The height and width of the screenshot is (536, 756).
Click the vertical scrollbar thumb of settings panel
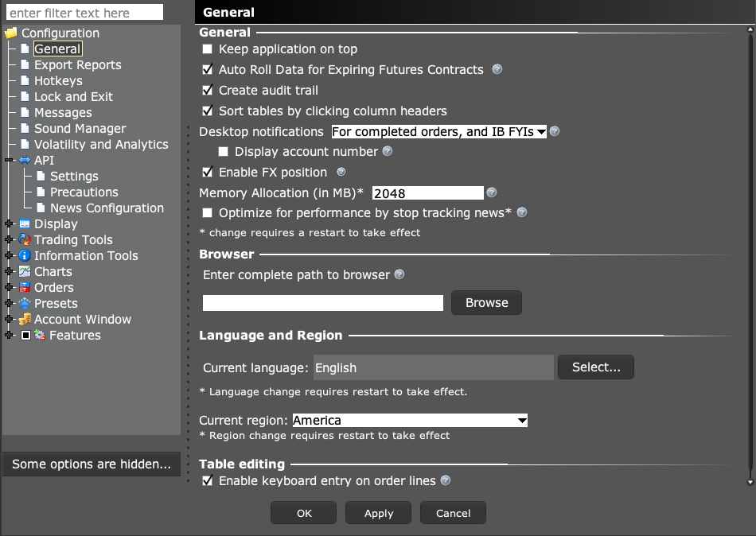click(750, 251)
